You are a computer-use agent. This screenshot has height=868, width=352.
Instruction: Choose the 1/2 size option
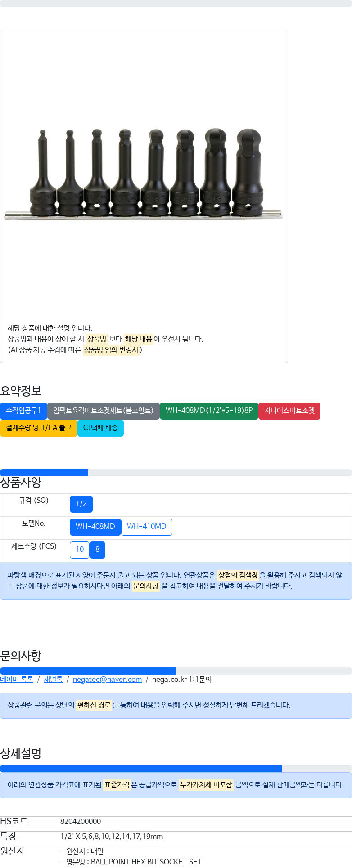click(81, 504)
